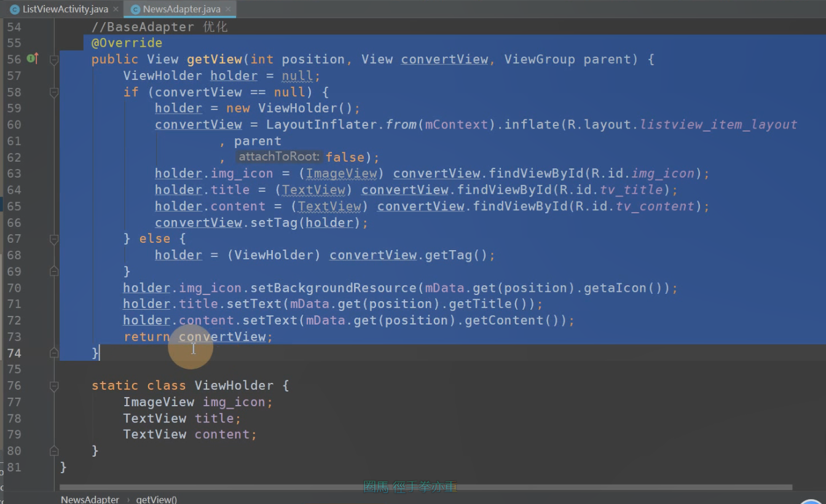826x504 pixels.
Task: Click the "TextView content;" field declaration
Action: click(x=190, y=435)
